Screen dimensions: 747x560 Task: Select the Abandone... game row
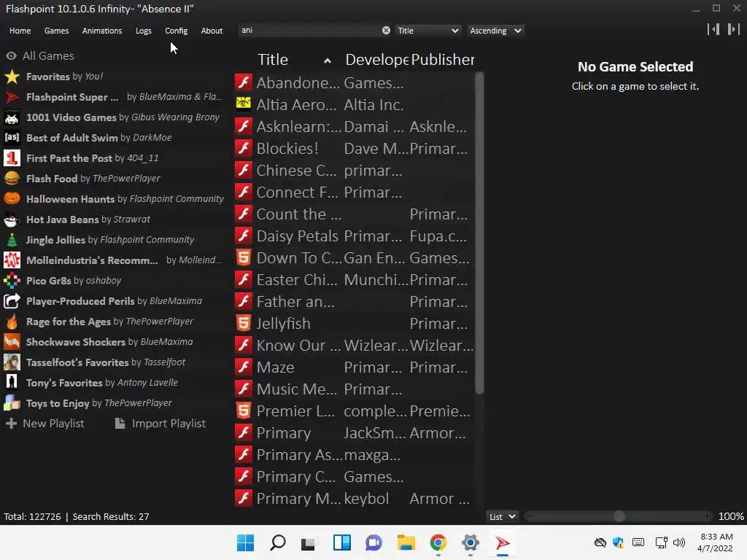click(x=354, y=82)
